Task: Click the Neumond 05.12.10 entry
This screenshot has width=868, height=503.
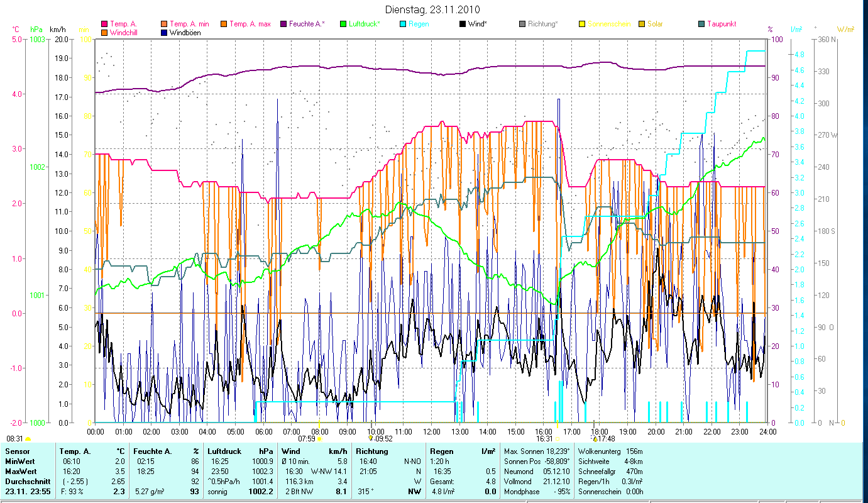Action: (x=537, y=472)
